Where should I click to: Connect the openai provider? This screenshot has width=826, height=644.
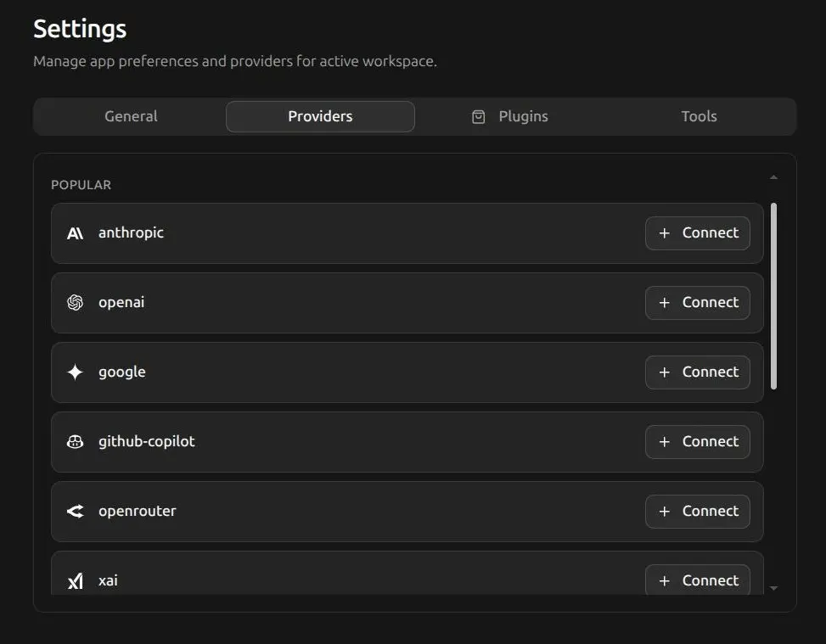[x=698, y=303]
